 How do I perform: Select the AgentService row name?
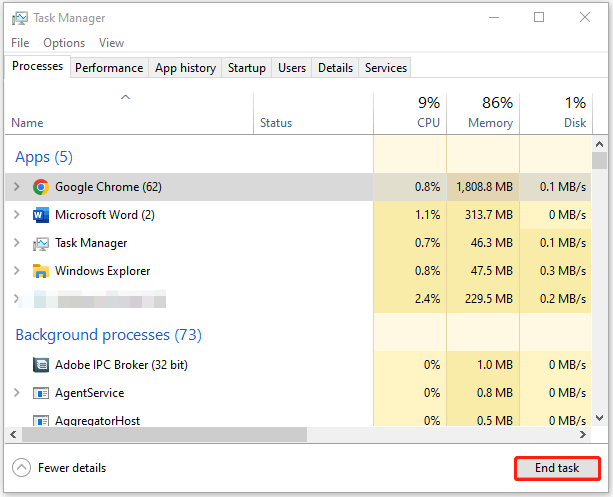(x=90, y=393)
